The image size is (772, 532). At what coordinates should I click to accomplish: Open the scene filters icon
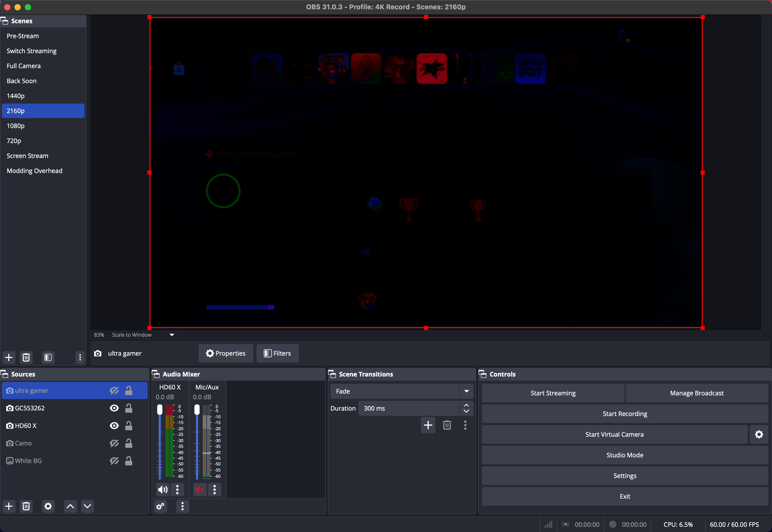pos(48,357)
